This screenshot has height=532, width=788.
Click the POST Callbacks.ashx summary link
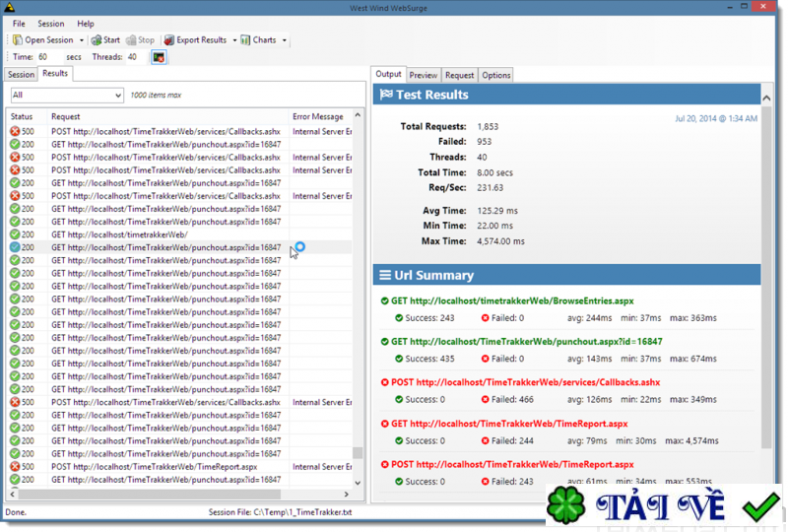[x=525, y=382]
